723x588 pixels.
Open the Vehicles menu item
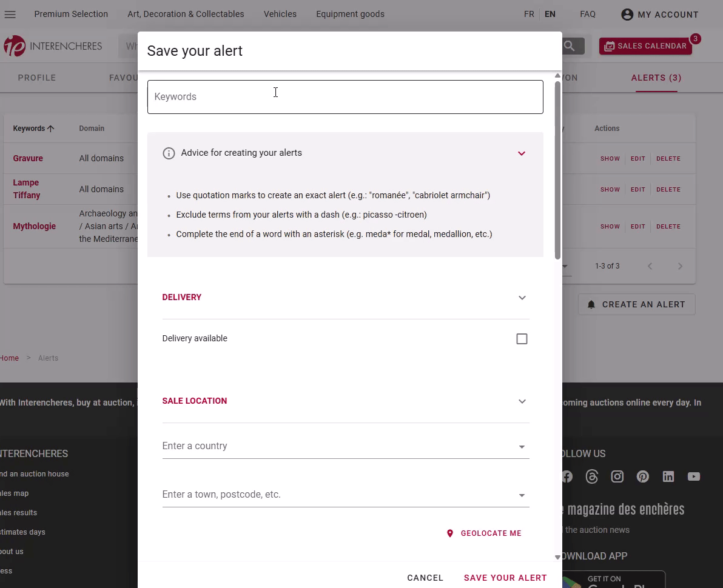tap(280, 14)
